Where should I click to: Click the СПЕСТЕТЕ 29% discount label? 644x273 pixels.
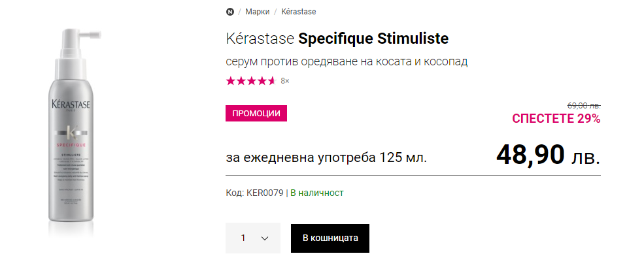[556, 118]
